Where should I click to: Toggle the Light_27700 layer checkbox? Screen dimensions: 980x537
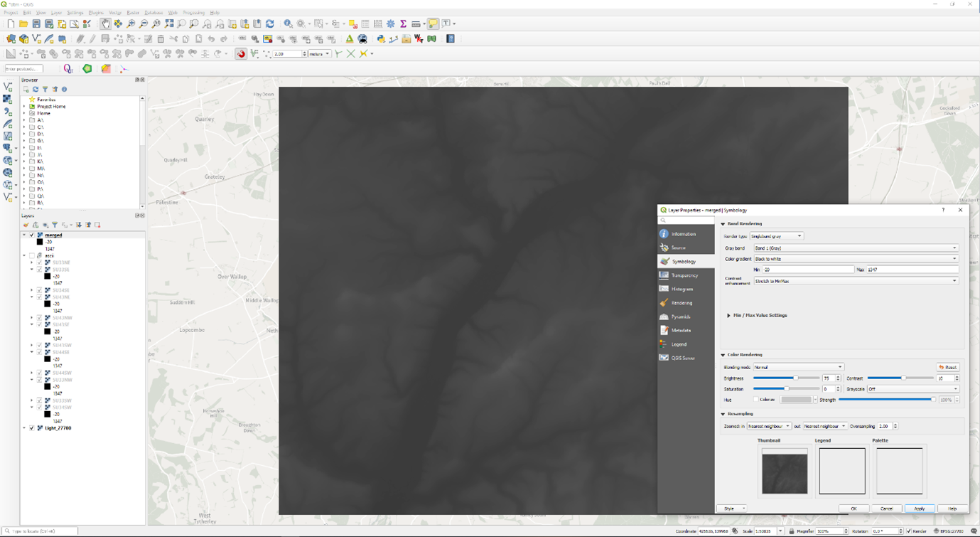click(x=32, y=428)
